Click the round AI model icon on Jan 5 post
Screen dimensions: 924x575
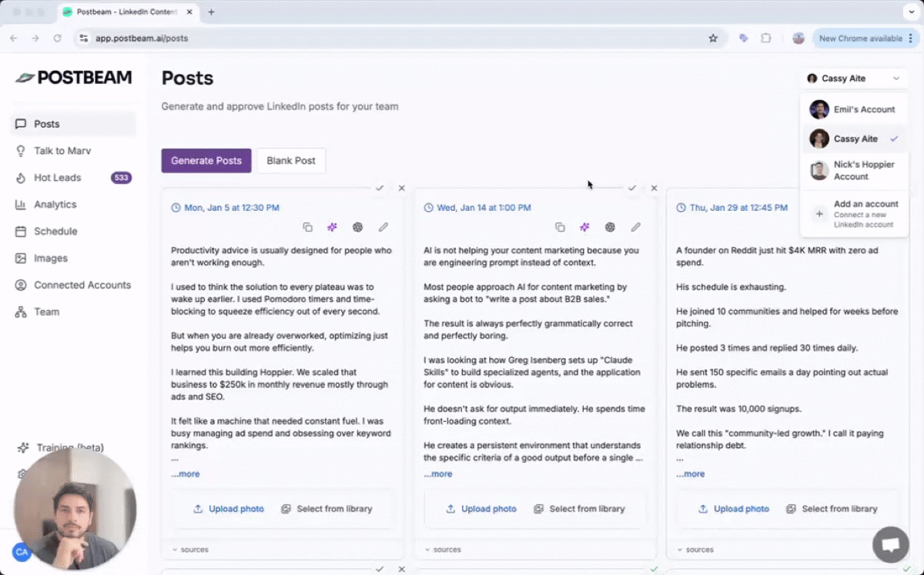tap(357, 227)
